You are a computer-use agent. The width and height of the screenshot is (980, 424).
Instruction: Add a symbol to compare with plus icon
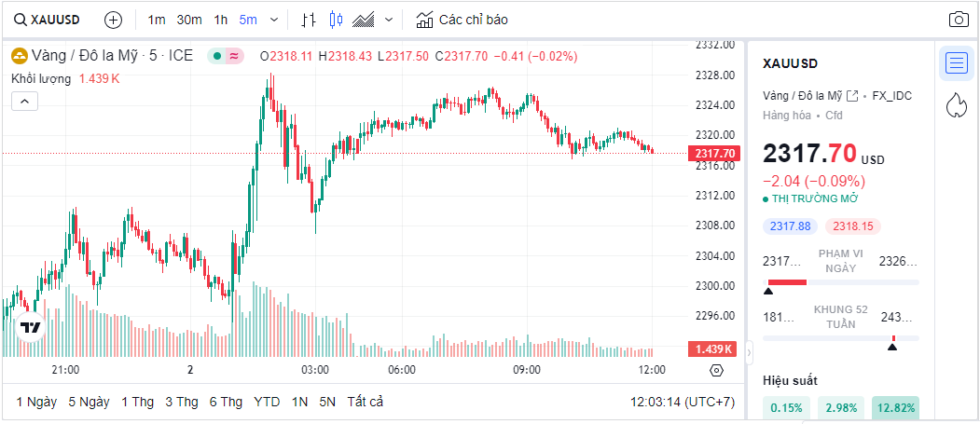(113, 20)
